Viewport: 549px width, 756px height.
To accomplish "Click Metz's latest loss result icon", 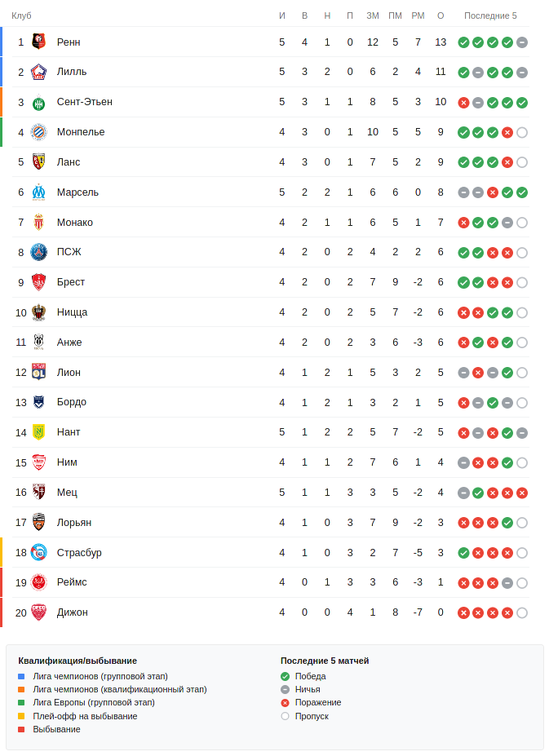I will [x=522, y=493].
